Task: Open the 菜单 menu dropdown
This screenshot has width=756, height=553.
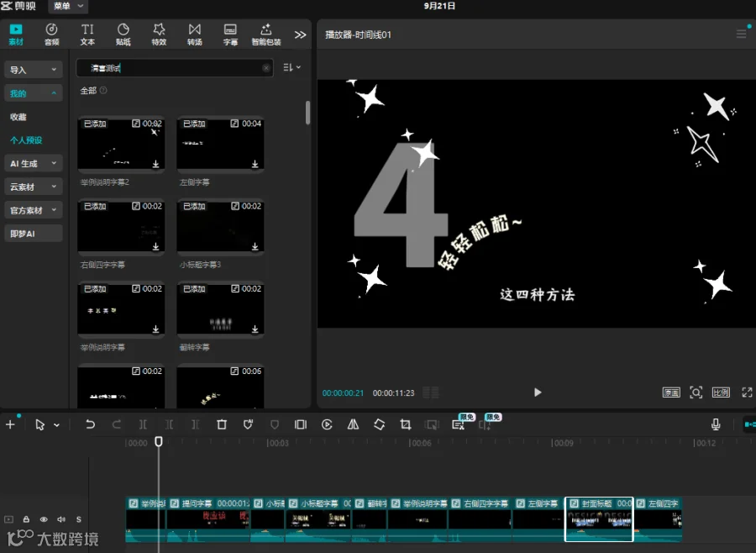Action: [x=69, y=6]
